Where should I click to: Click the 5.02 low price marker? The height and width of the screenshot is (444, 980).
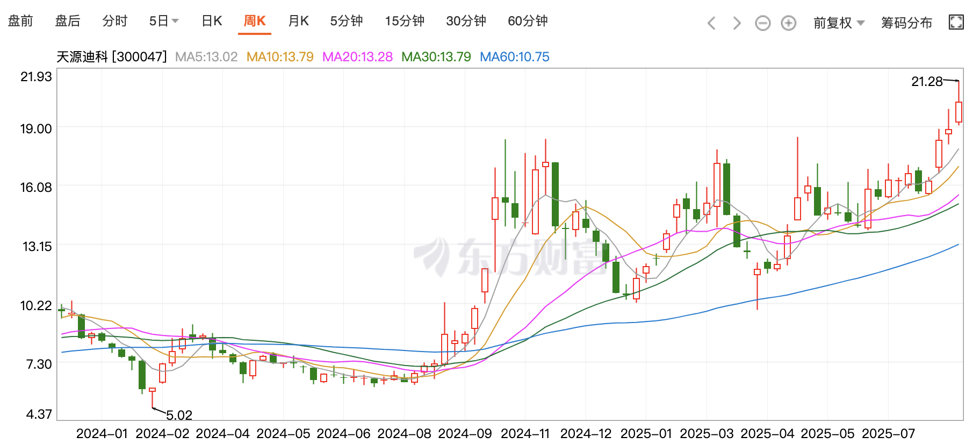[x=179, y=415]
